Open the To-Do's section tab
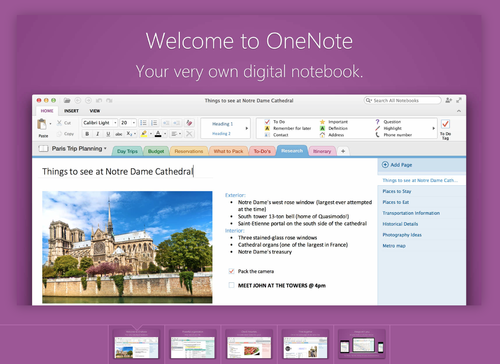This screenshot has height=364, width=500. (262, 151)
